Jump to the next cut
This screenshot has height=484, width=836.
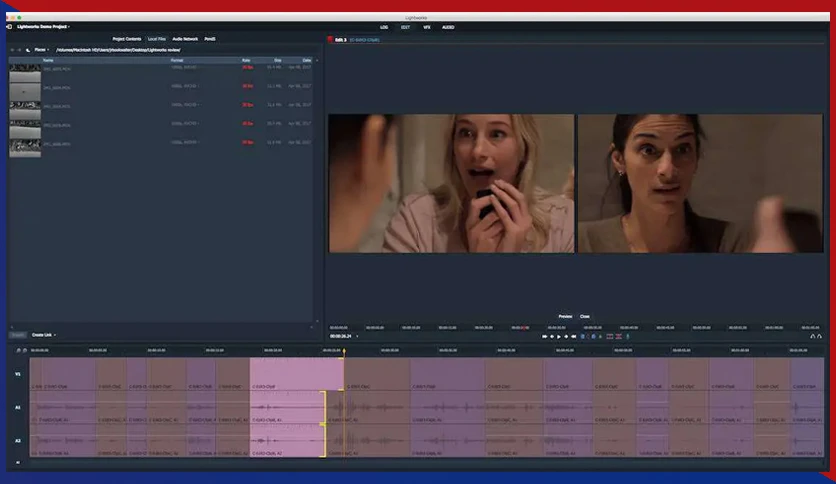[574, 336]
